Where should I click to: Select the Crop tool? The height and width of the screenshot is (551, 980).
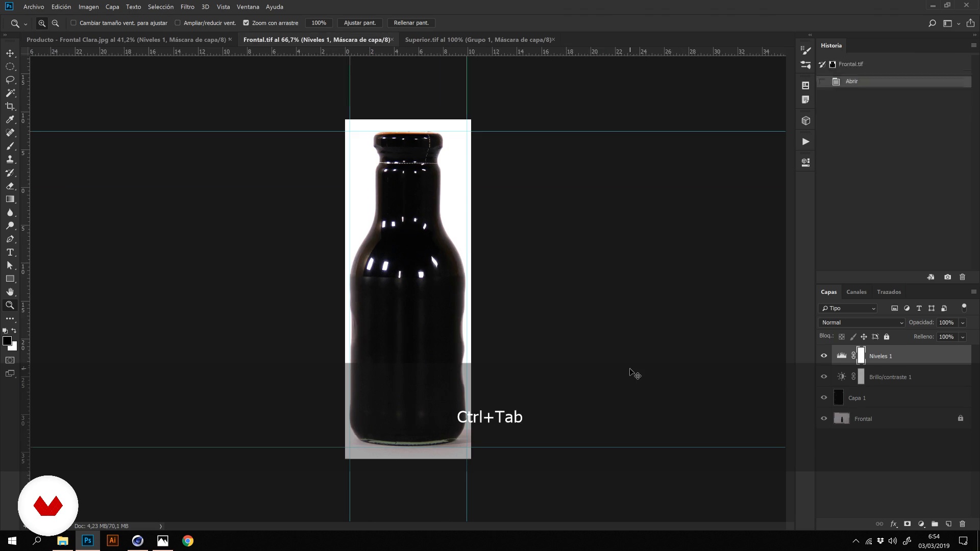tap(10, 106)
